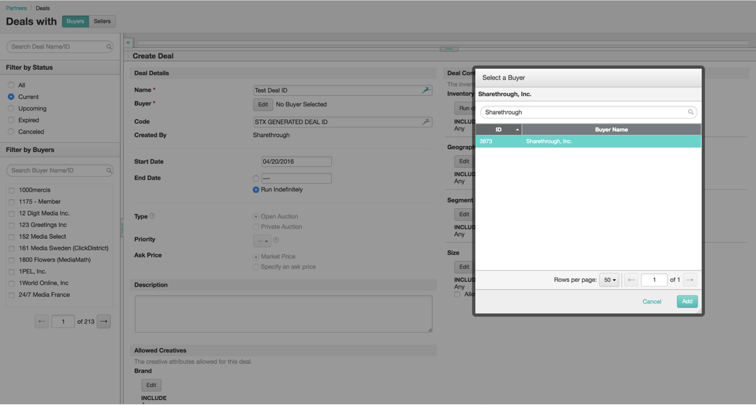This screenshot has height=405, width=756.
Task: Click the search icon in Select a Buyer
Action: 690,112
